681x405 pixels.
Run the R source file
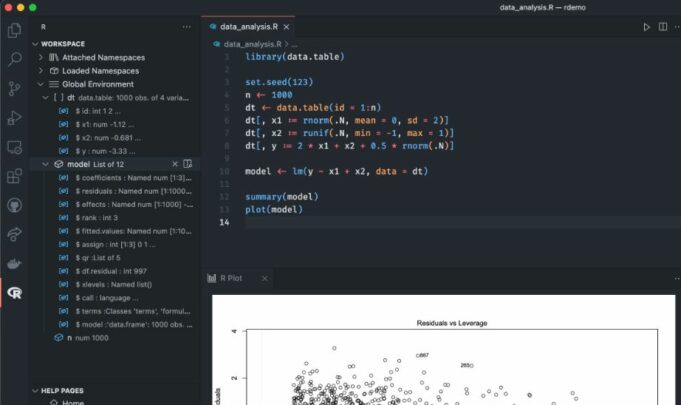[x=646, y=27]
